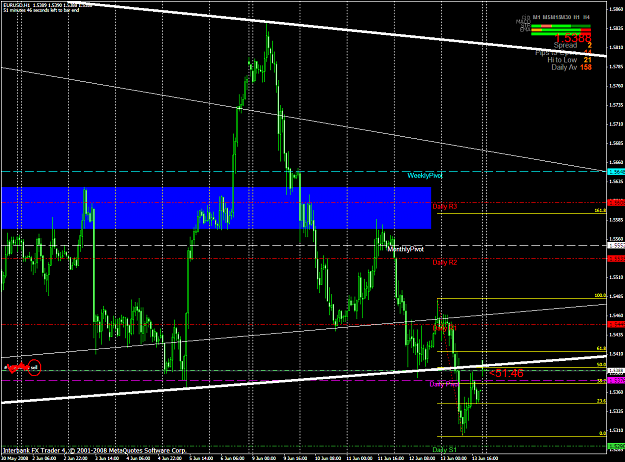Click the MonthlyPivot label
Screen dimensions: 625x462
tap(406, 249)
